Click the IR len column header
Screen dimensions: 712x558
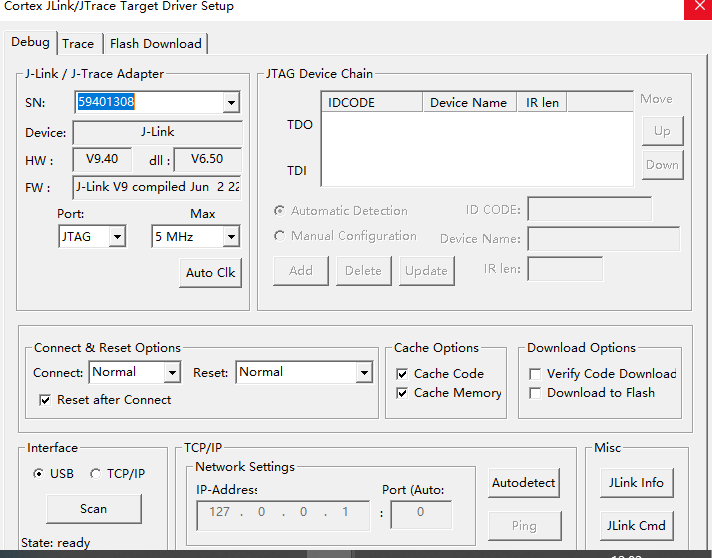[542, 103]
